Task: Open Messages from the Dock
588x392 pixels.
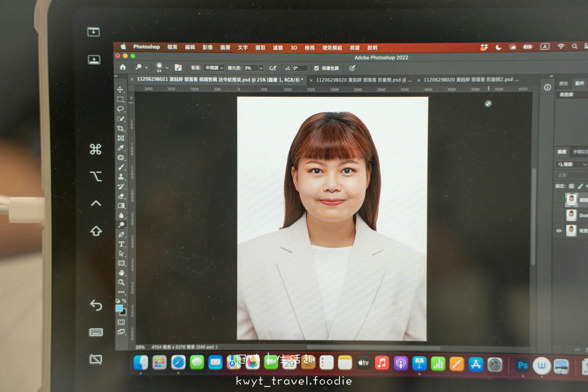Action: [x=197, y=363]
